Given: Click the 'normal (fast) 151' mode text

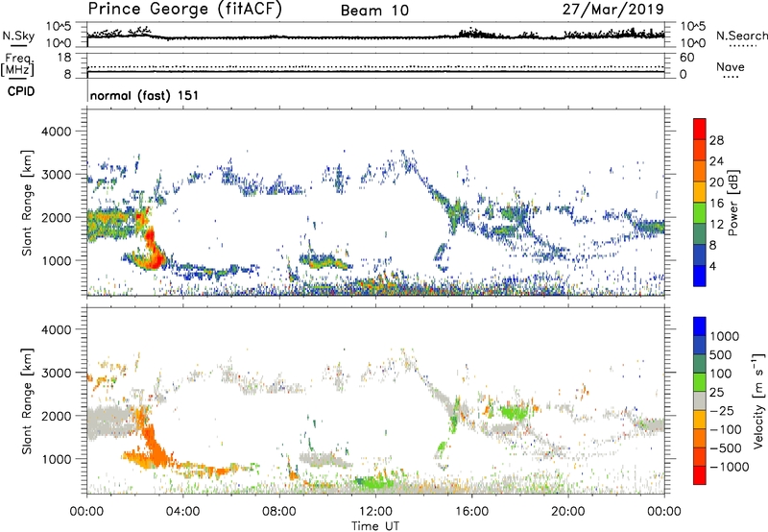Looking at the screenshot, I should coord(145,95).
